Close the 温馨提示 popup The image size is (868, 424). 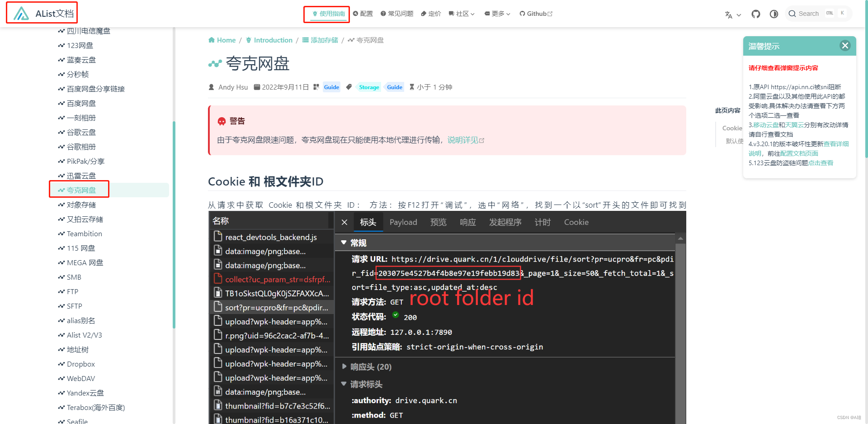pyautogui.click(x=845, y=46)
